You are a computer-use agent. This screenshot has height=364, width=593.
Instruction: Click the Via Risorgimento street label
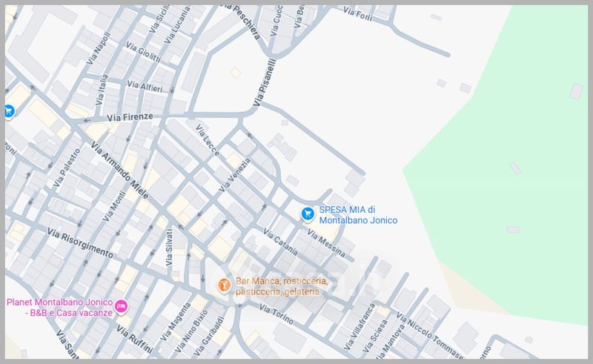pos(80,242)
